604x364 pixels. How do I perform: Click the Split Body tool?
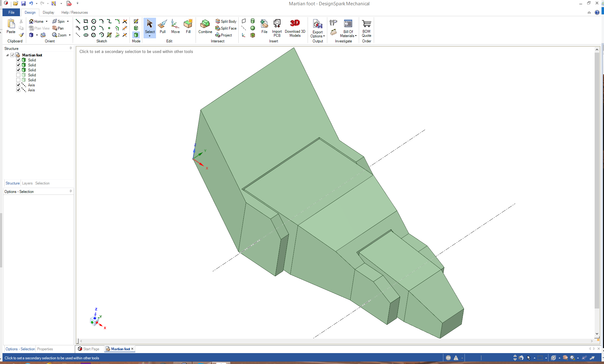click(x=226, y=21)
